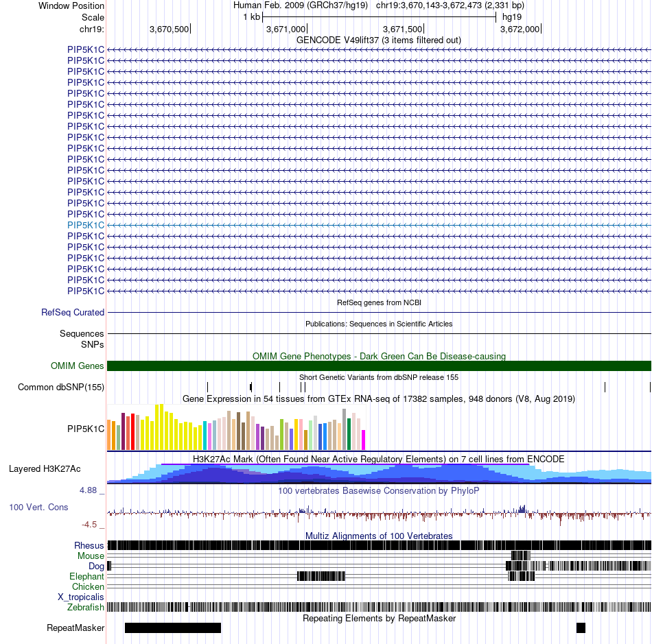Select the light-blue highlighted PIP5K1C transcript label
The width and height of the screenshot is (652, 644).
[86, 225]
